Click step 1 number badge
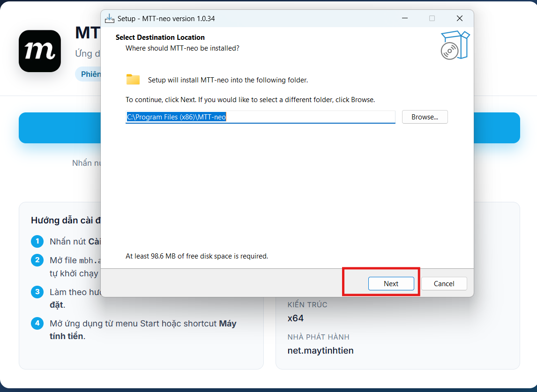537x392 pixels. pos(37,241)
